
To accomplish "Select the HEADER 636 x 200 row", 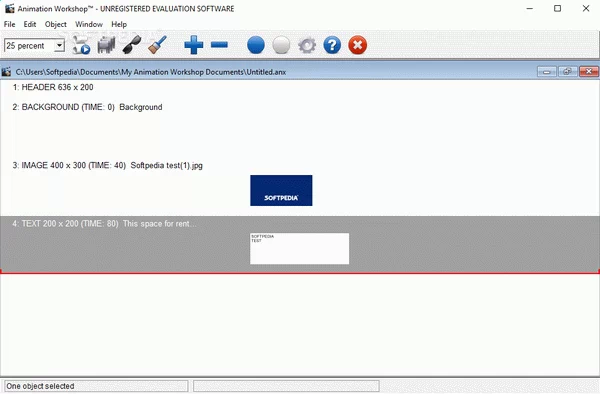I will (x=300, y=88).
